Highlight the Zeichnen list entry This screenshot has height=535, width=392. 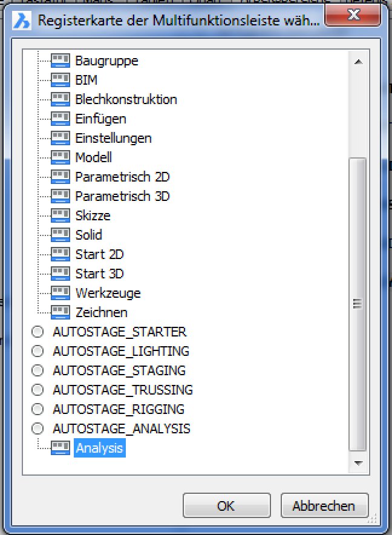click(x=103, y=312)
